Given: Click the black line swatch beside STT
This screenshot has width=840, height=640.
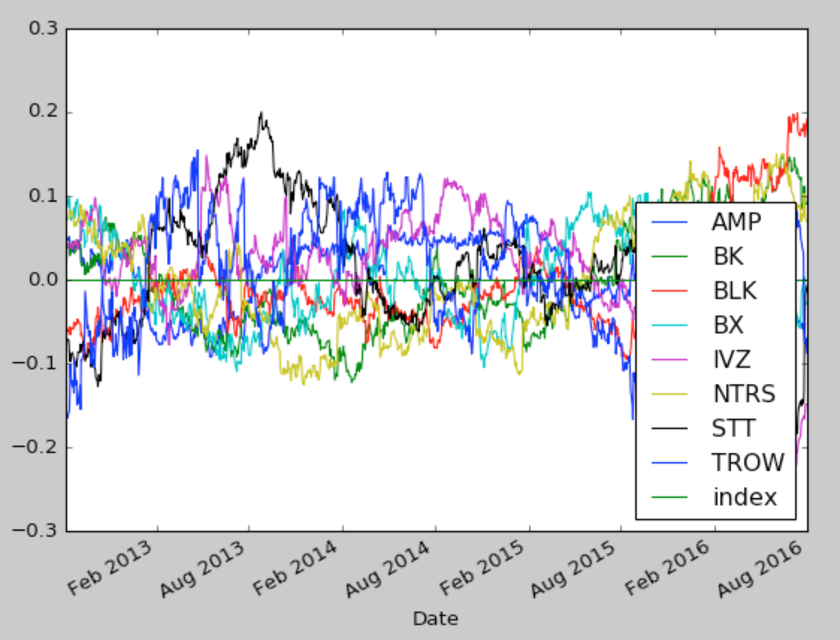Looking at the screenshot, I should (669, 429).
